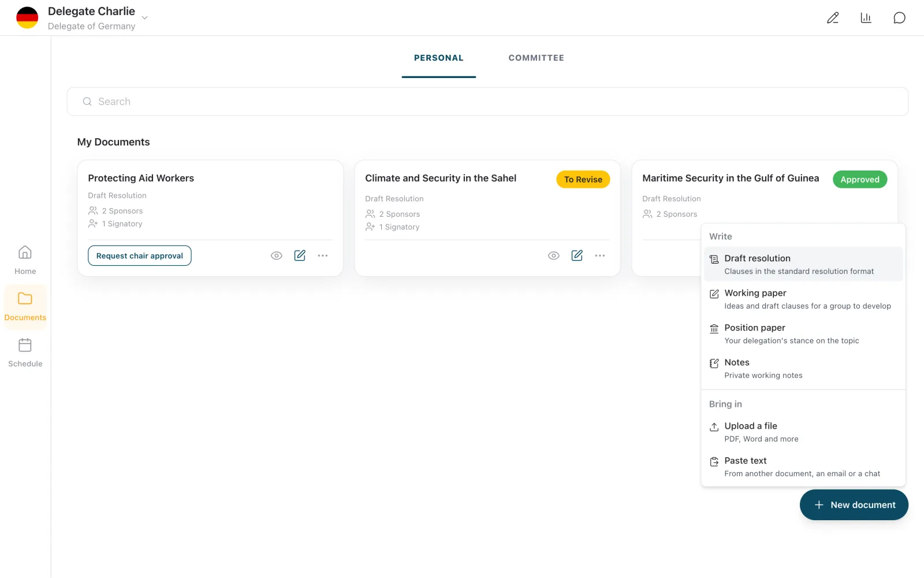
Task: Open Documents in sidebar
Action: pos(25,307)
